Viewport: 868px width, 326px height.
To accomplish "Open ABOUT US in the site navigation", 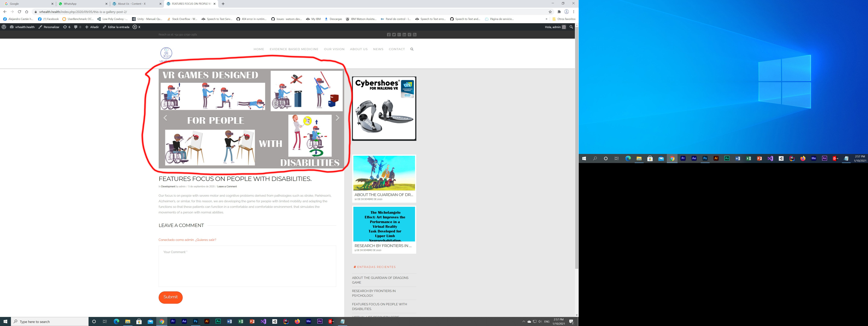I will click(359, 49).
